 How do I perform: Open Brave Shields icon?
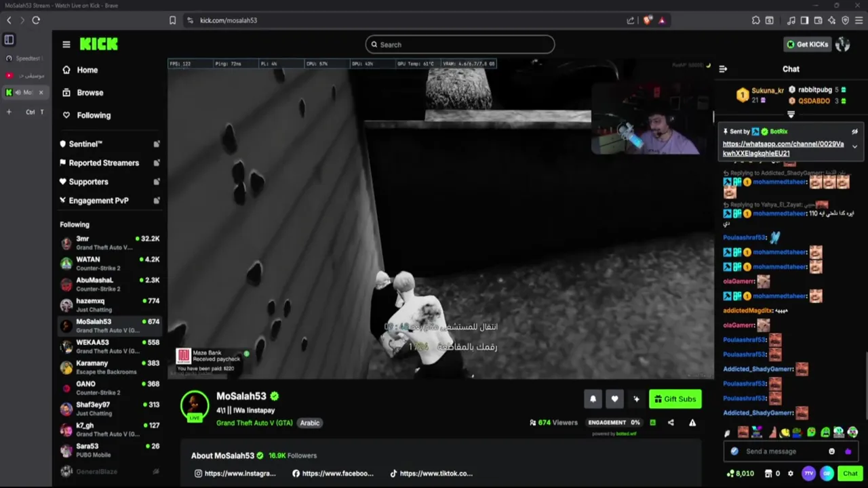coord(647,20)
